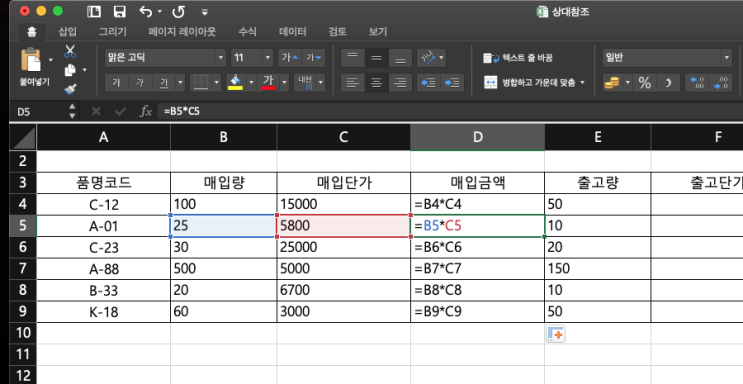Switch to the 데이터 tab
The width and height of the screenshot is (743, 384).
(x=293, y=32)
